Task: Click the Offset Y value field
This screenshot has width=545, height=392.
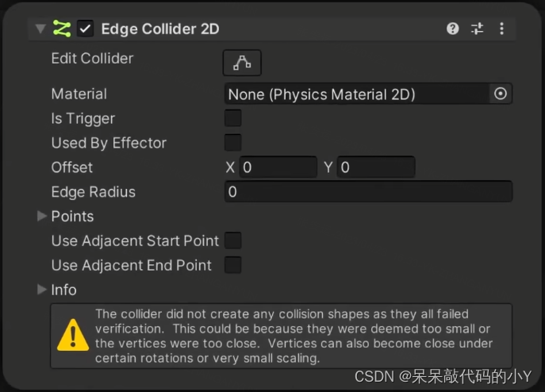Action: coord(376,167)
